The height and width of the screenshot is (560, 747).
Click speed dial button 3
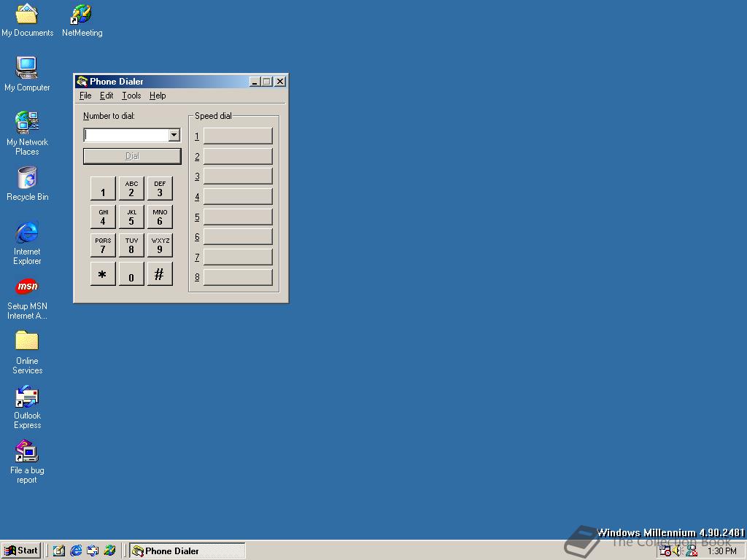(x=238, y=176)
